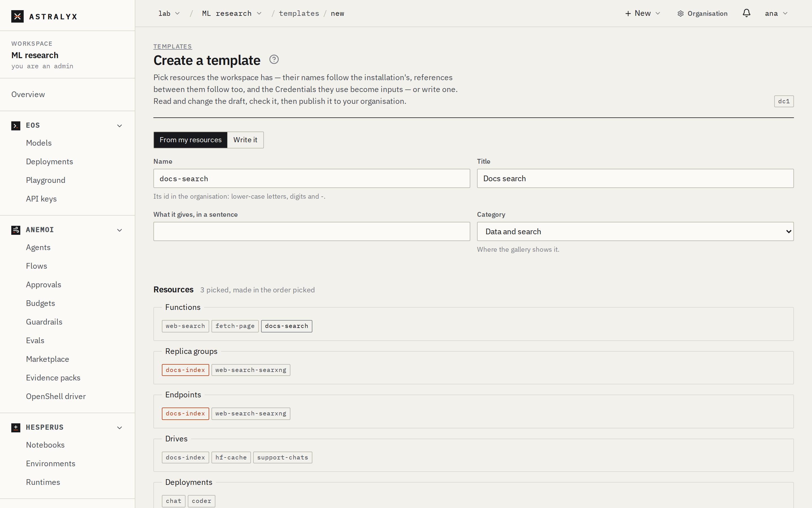Switch to the Write it tab
This screenshot has height=508, width=812.
(245, 140)
